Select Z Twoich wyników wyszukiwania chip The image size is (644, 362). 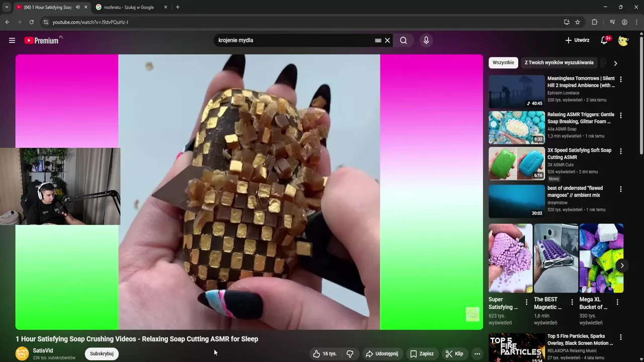(559, 63)
